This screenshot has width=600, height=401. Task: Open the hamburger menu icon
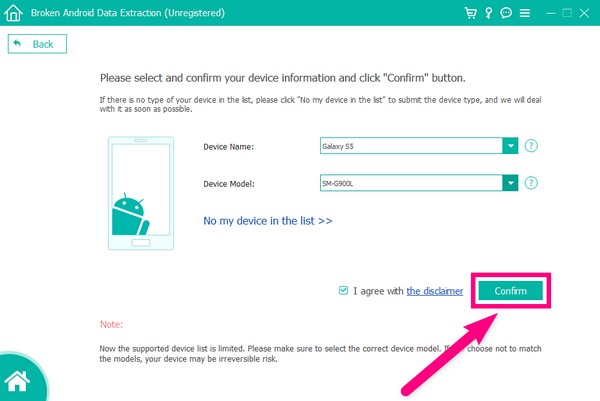point(525,13)
